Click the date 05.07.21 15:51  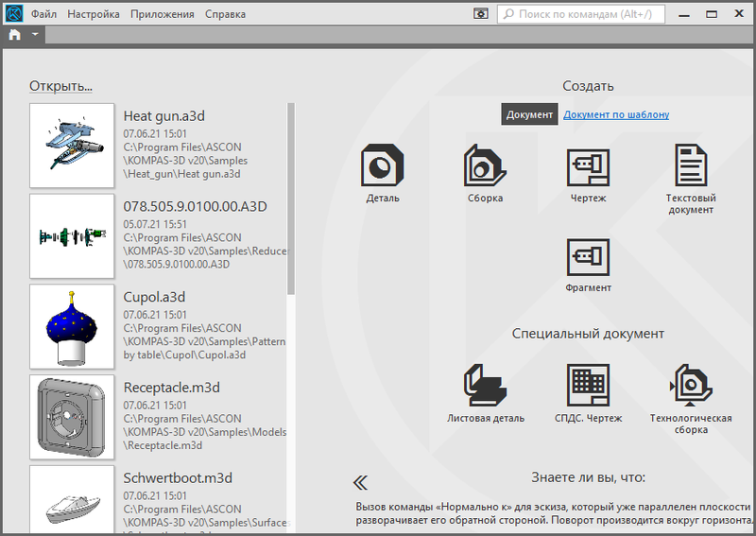(155, 224)
